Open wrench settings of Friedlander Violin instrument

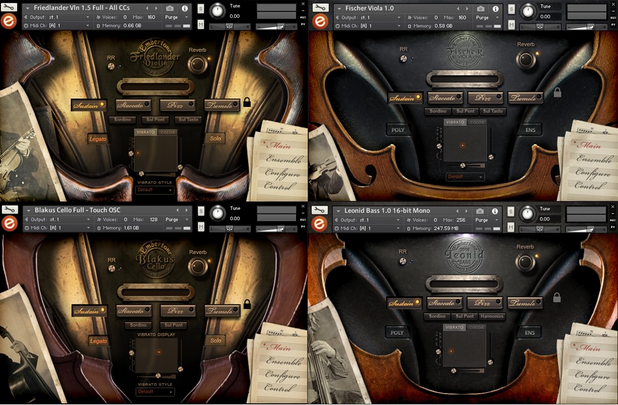[9, 7]
